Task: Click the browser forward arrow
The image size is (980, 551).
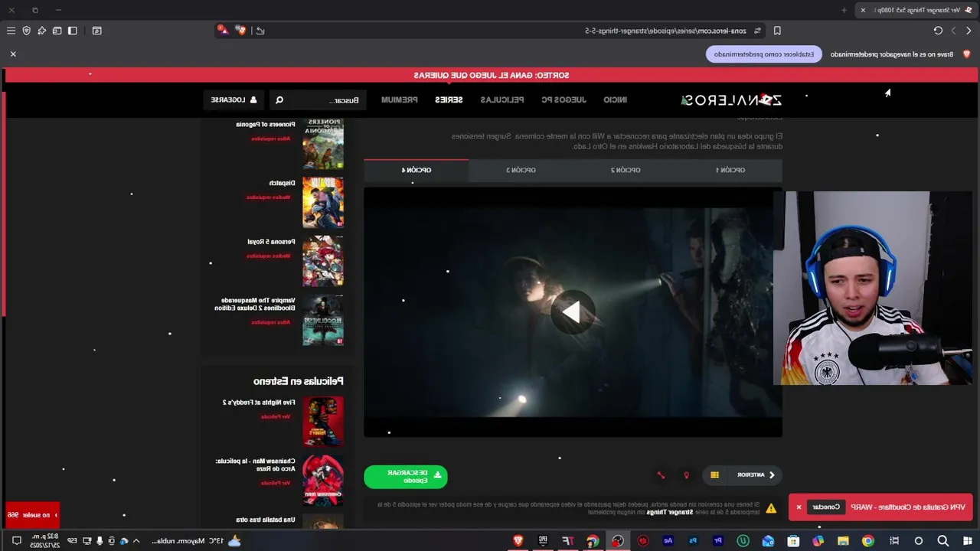Action: click(953, 31)
